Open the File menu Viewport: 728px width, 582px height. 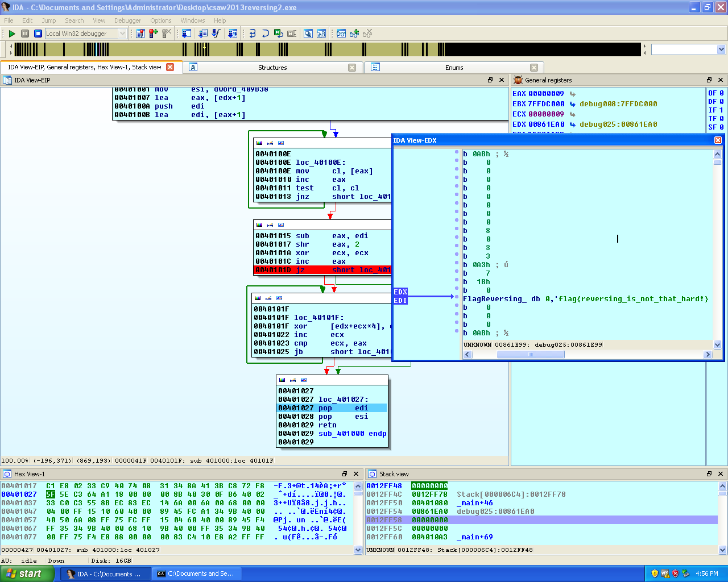click(x=9, y=20)
